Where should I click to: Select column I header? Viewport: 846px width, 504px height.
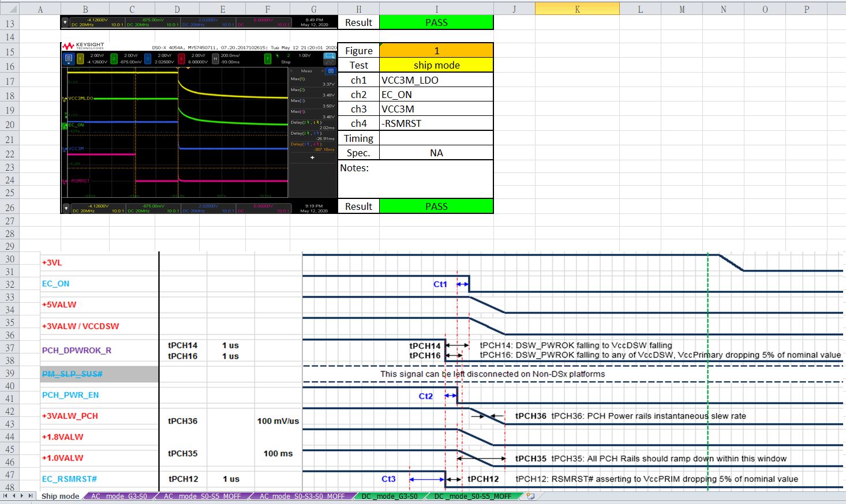pyautogui.click(x=436, y=9)
